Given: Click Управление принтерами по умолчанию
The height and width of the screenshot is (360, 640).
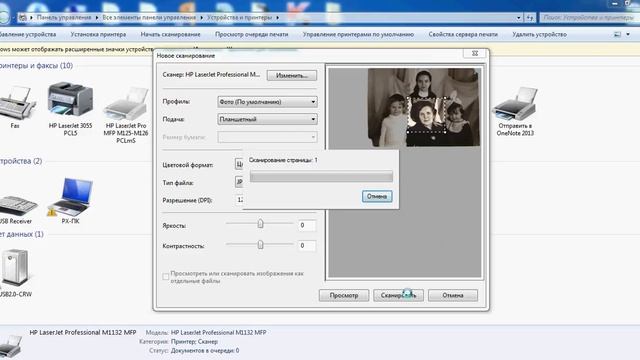Looking at the screenshot, I should point(358,35).
